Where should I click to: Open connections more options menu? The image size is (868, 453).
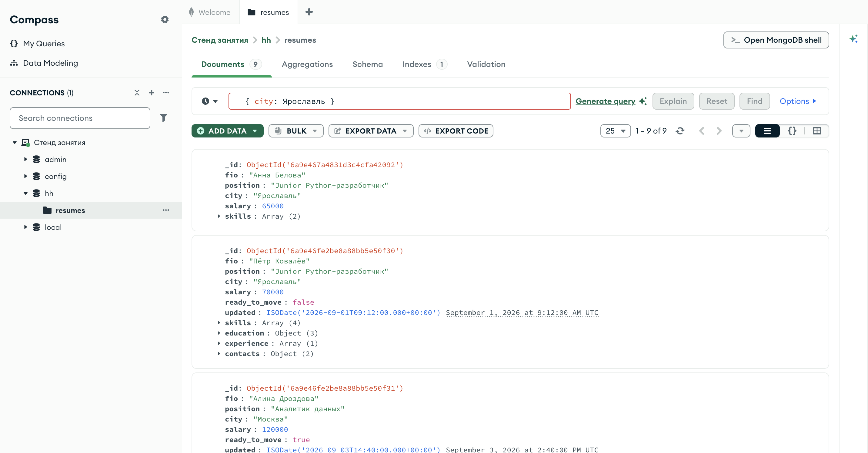[x=166, y=93]
